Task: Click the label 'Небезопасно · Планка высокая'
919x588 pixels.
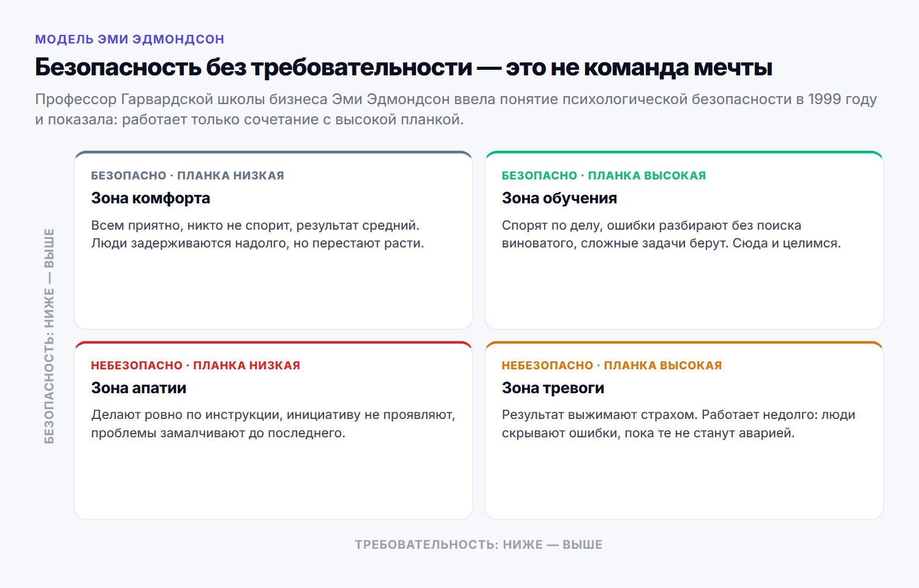Action: pos(611,366)
